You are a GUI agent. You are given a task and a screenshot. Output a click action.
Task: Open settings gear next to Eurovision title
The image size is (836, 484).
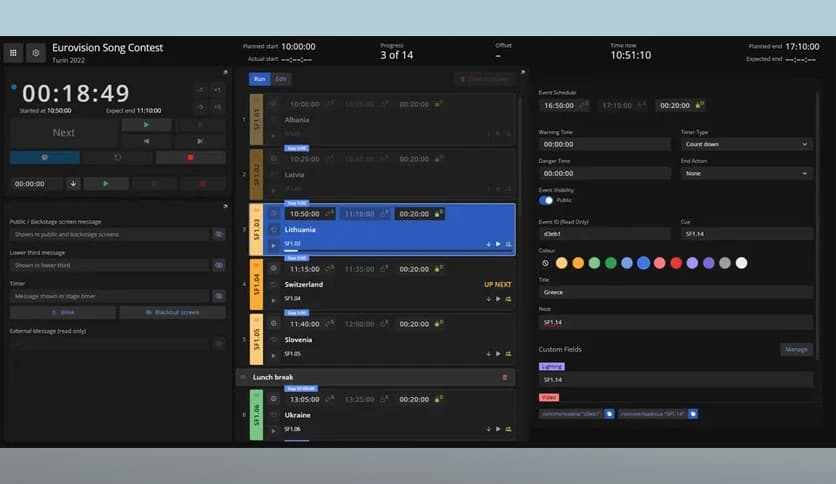coord(36,53)
